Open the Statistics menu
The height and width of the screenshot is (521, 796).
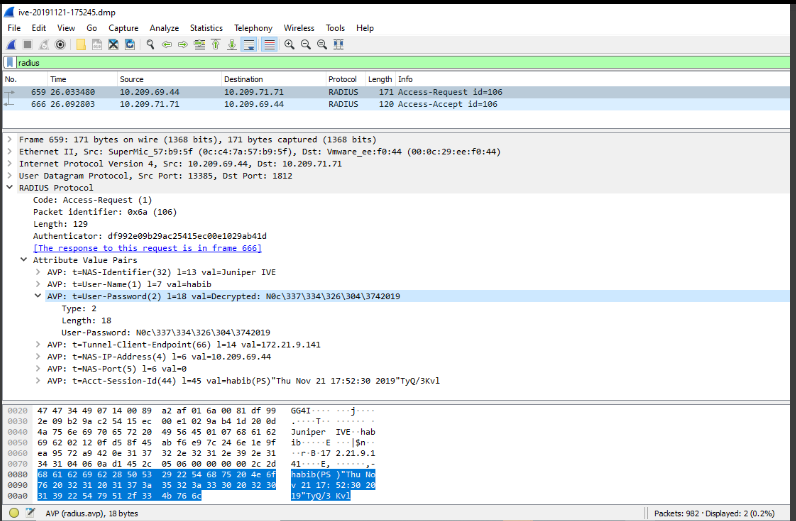pos(206,28)
